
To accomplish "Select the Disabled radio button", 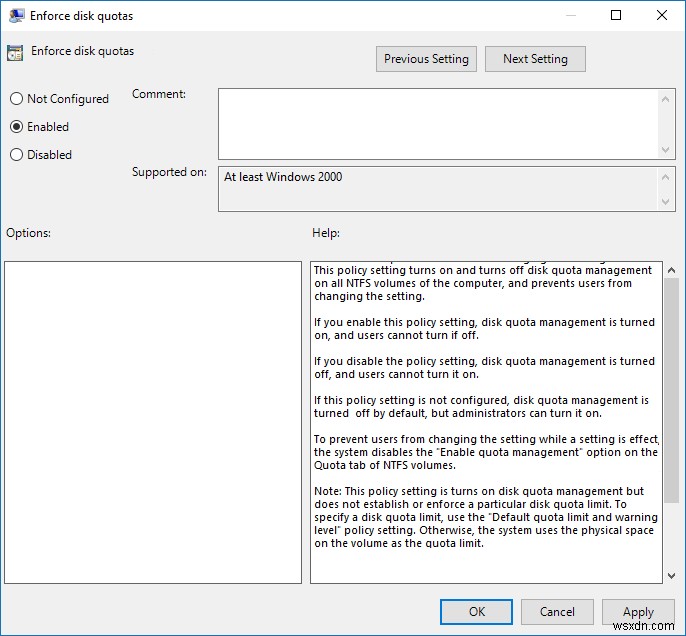I will 16,155.
